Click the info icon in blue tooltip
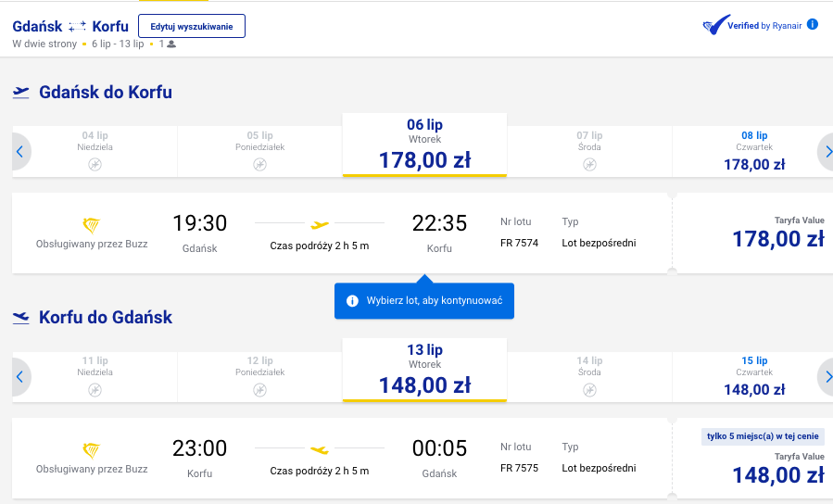The image size is (833, 504). (x=352, y=301)
